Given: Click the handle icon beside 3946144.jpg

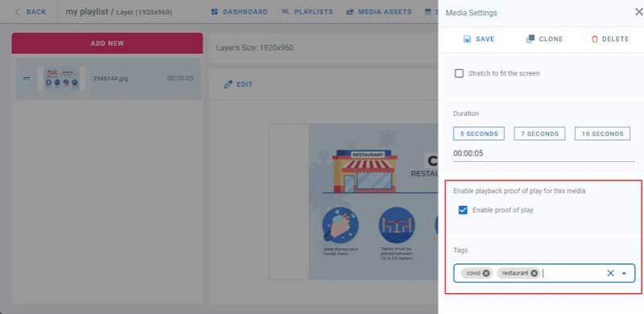Looking at the screenshot, I should pos(27,78).
